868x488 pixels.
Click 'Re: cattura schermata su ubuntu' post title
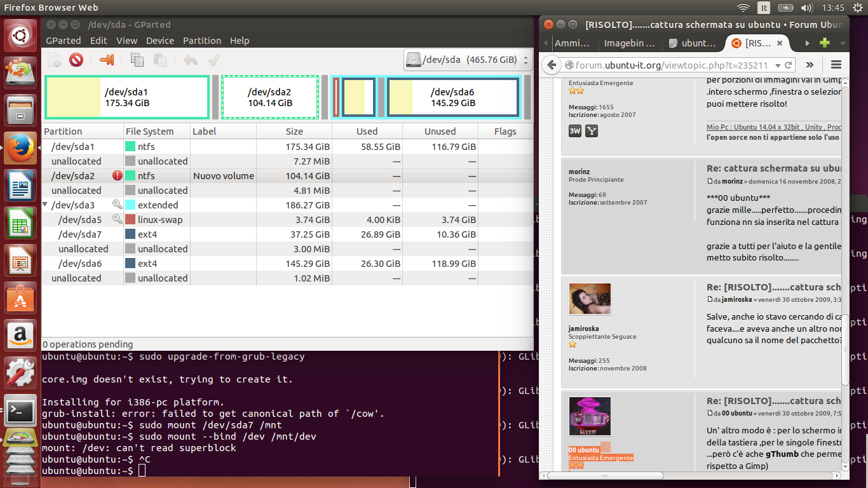774,168
